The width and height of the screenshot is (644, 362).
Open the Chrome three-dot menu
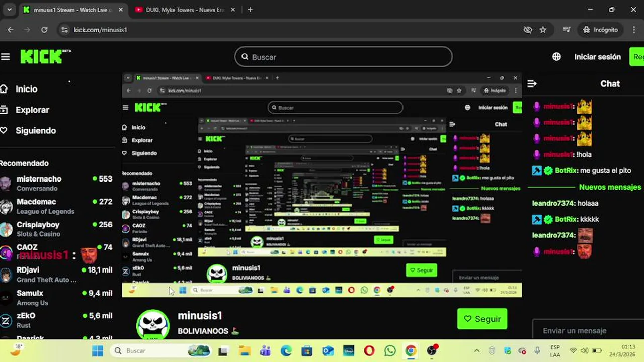(x=633, y=30)
